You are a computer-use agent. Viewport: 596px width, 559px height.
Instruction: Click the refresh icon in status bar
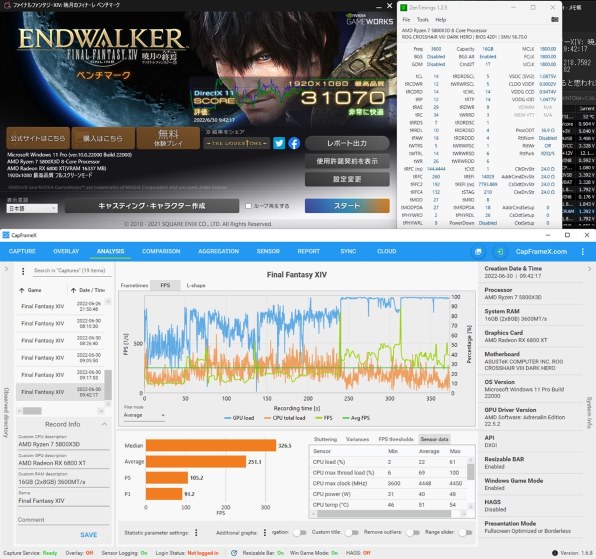(234, 553)
